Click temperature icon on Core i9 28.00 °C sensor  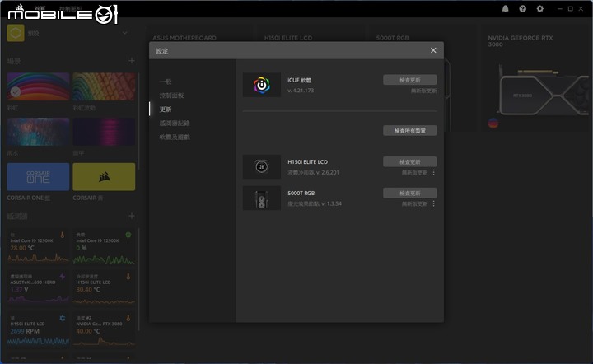tap(63, 235)
